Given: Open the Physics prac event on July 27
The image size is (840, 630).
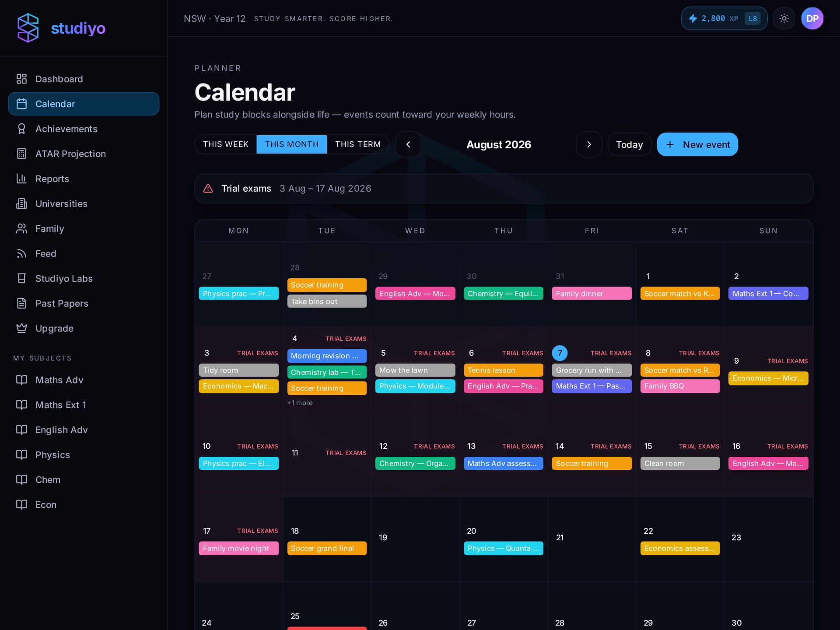Looking at the screenshot, I should pos(238,294).
